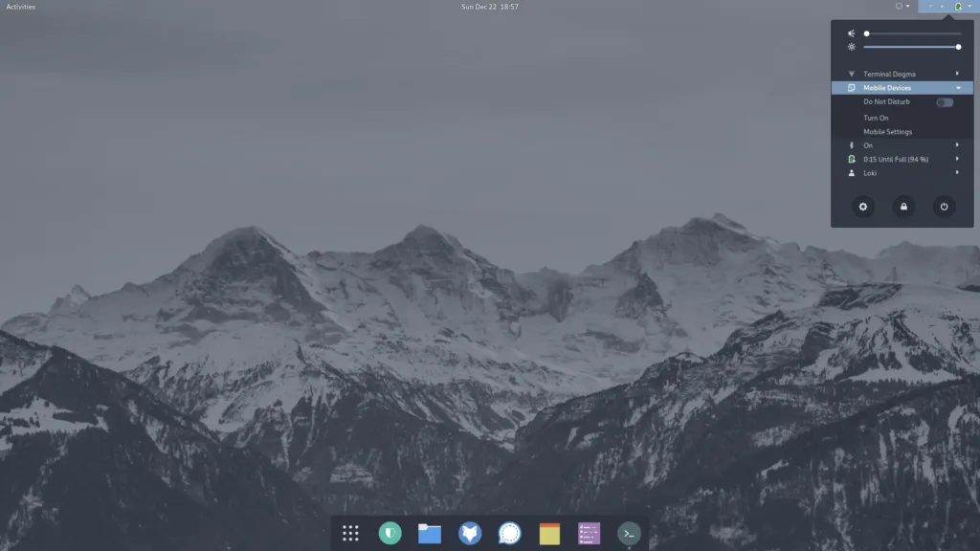Lock the screen with the padlock button
Image resolution: width=980 pixels, height=551 pixels.
coord(903,207)
